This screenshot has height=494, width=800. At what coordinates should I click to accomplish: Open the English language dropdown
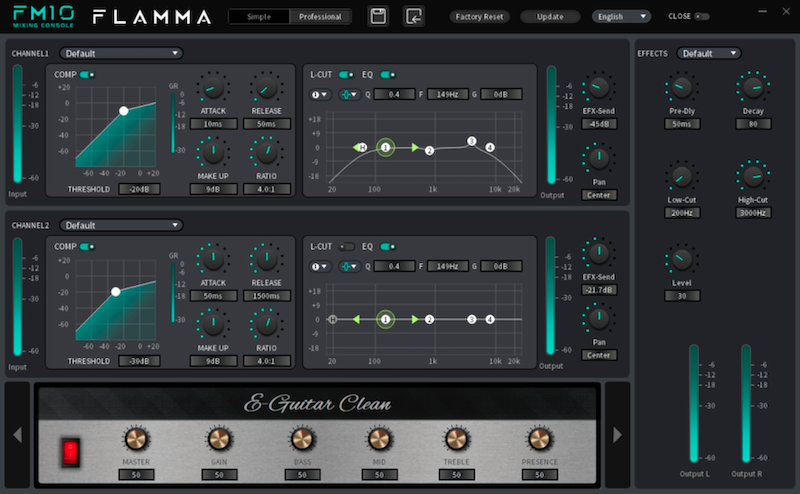[x=621, y=17]
